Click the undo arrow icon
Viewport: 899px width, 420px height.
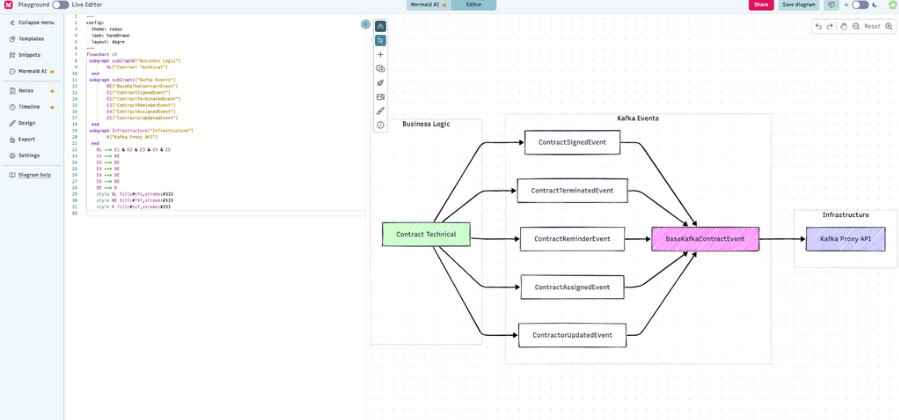click(818, 26)
